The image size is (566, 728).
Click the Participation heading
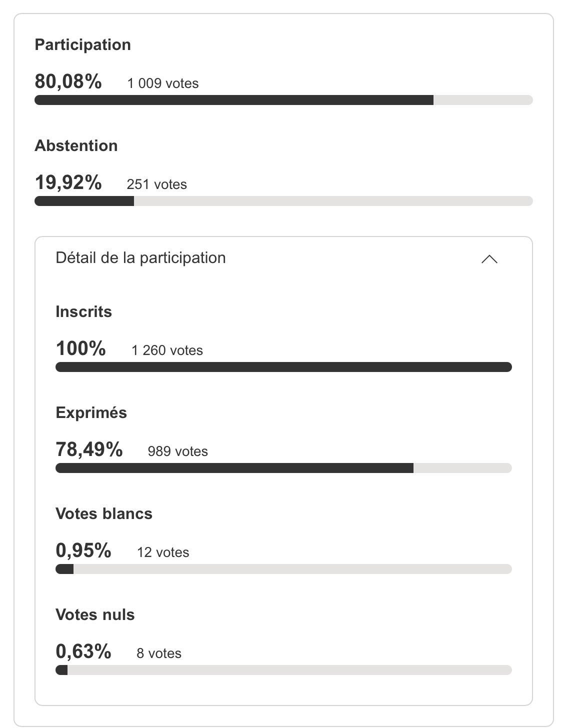(83, 45)
